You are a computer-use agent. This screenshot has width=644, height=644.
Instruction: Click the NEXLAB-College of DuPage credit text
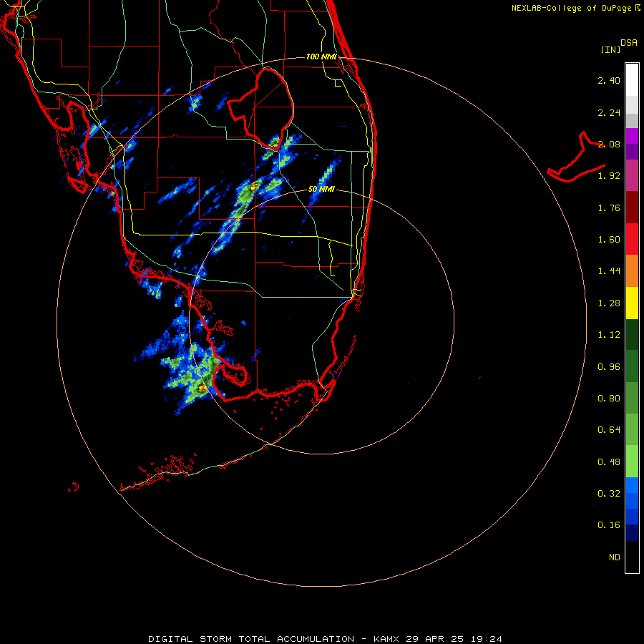click(575, 8)
